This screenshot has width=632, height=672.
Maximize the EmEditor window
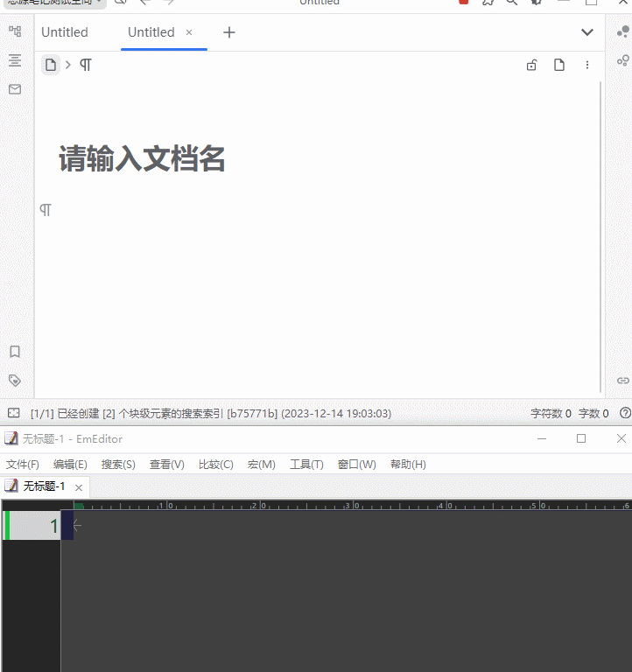click(x=581, y=438)
